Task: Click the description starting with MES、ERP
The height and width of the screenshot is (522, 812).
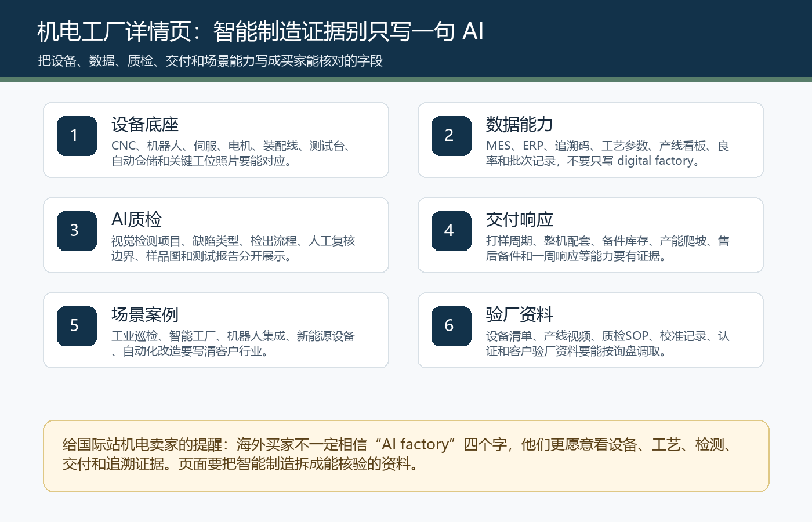Action: pos(608,153)
